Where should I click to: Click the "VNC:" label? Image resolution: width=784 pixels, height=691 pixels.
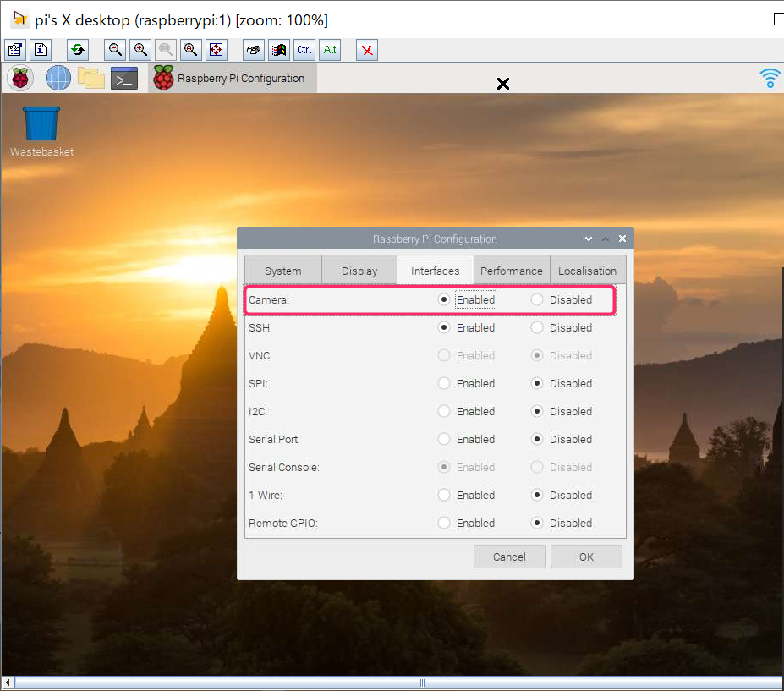click(260, 356)
